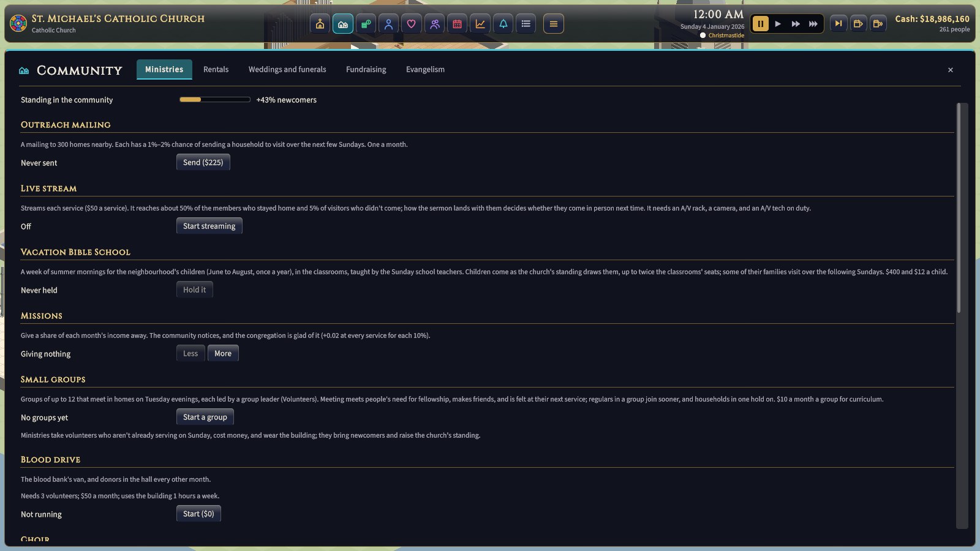Open the Fundraising tab
Viewport: 980px width, 551px height.
pos(366,69)
